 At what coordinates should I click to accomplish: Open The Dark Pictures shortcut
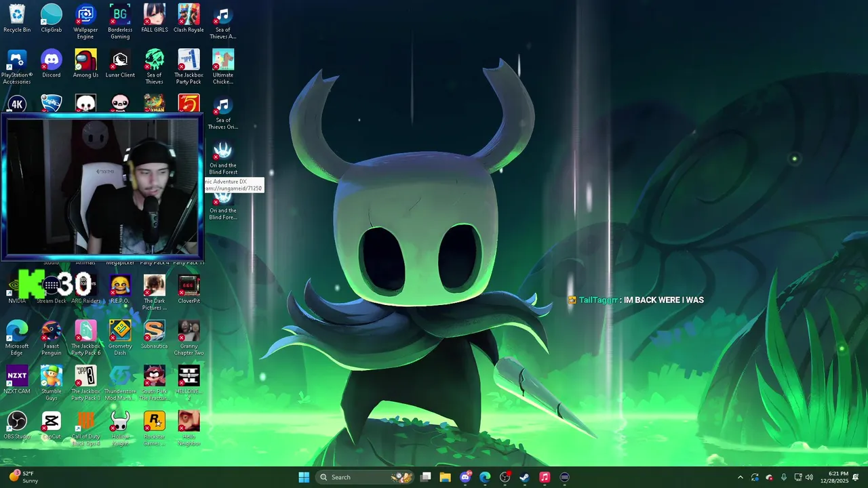tap(154, 292)
